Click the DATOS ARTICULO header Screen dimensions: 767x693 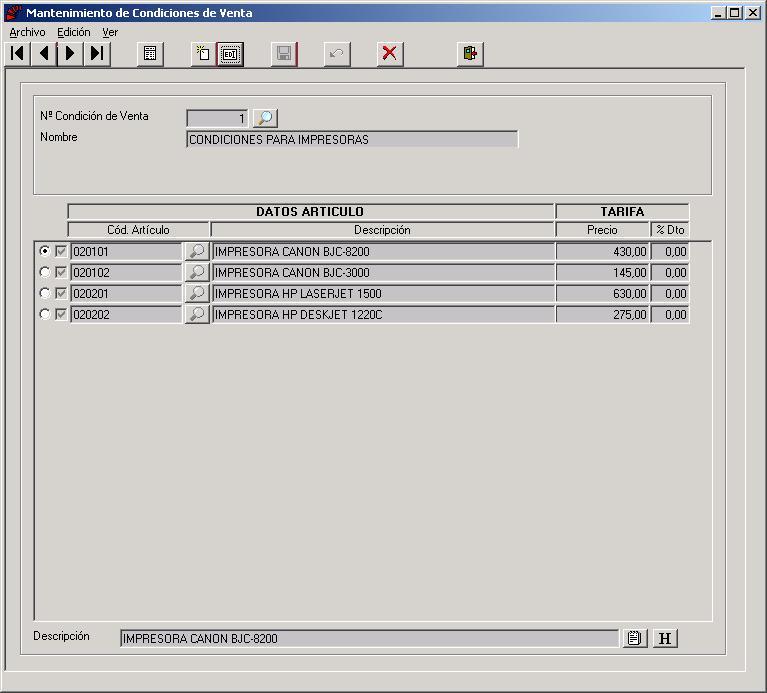(x=310, y=212)
